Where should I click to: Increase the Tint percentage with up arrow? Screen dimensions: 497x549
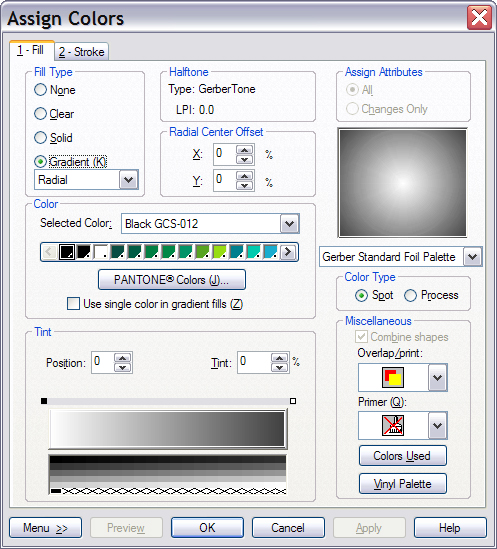coord(279,358)
